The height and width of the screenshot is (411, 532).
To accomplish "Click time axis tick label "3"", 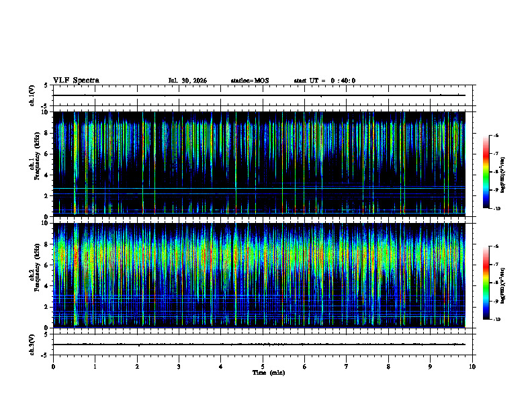I will pyautogui.click(x=179, y=367).
